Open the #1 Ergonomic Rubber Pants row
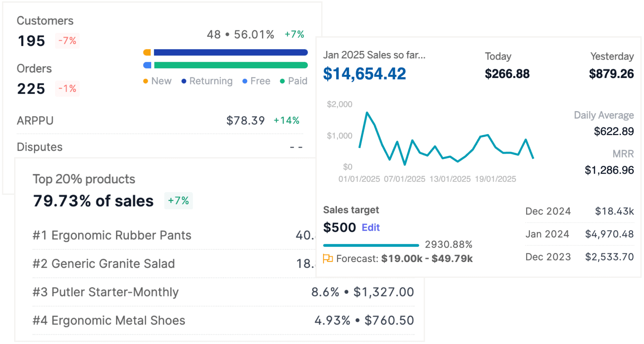Viewport: 644px width, 344px height. pos(174,235)
